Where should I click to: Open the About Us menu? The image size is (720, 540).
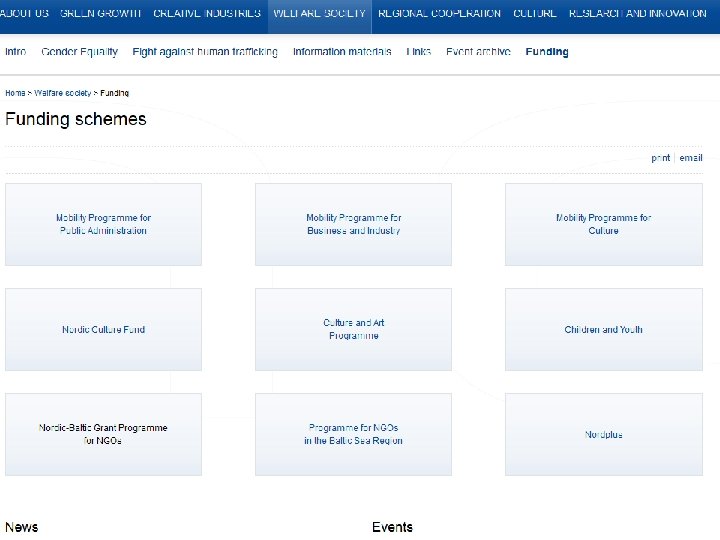24,13
